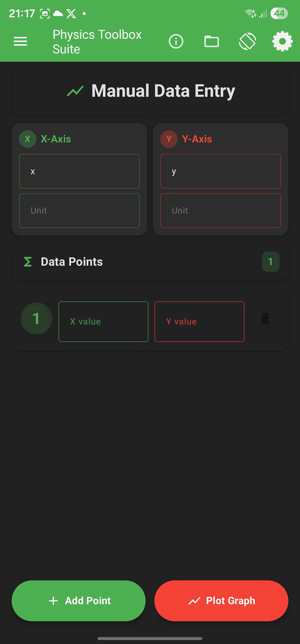Focus the Y-Axis label field

(220, 171)
